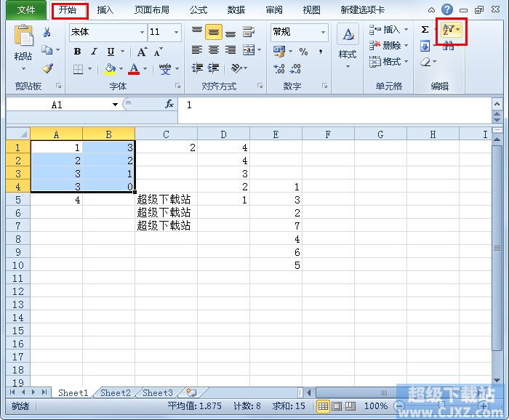
Task: Click the Copy icon
Action: (x=47, y=49)
